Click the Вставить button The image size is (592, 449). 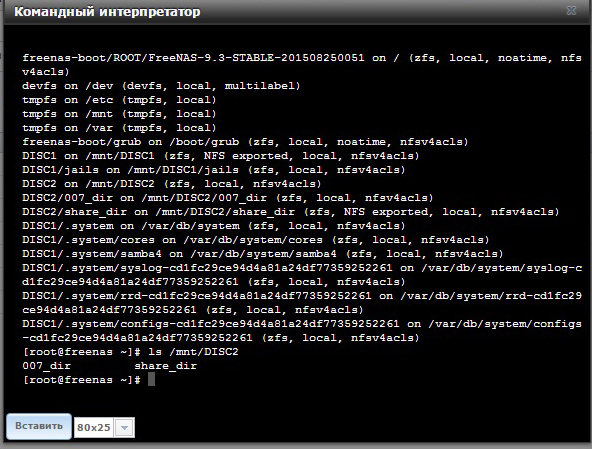click(x=39, y=426)
